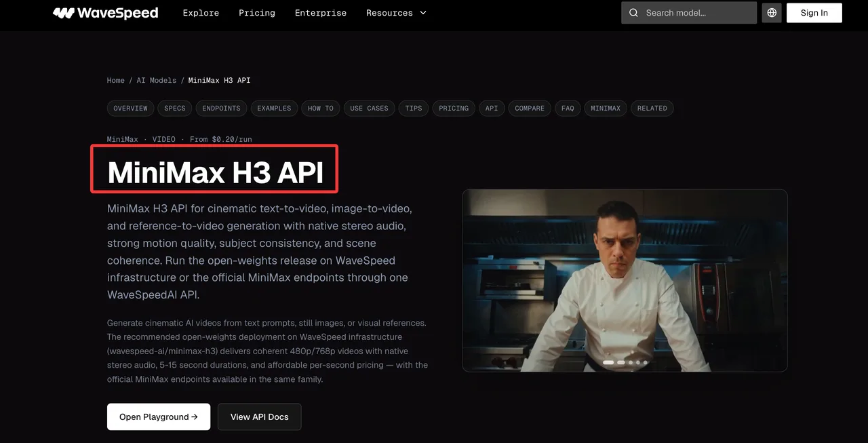This screenshot has height=443, width=868.
Task: Follow the Home breadcrumb link
Action: [116, 80]
